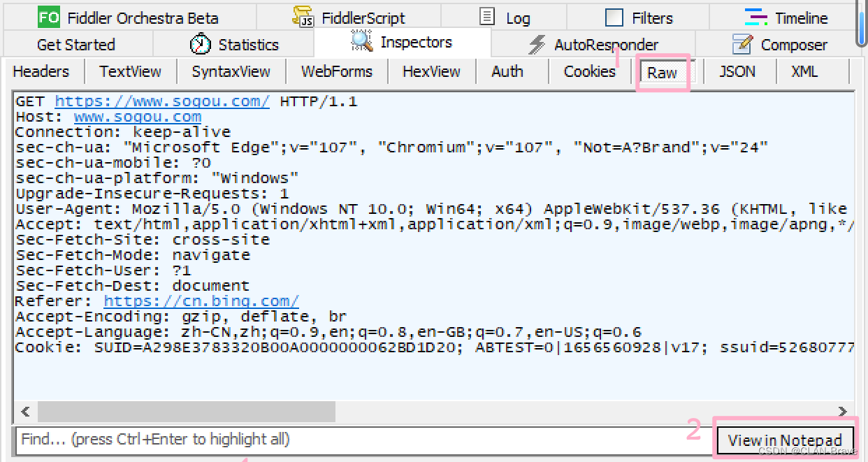Screen dimensions: 868x462
Task: Click the horizontal scrollbar thumb
Action: point(186,412)
